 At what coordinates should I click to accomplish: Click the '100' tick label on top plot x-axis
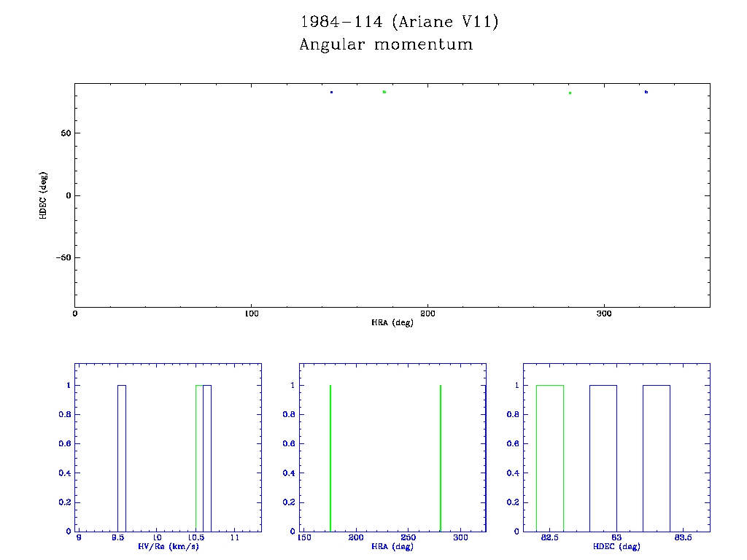252,314
